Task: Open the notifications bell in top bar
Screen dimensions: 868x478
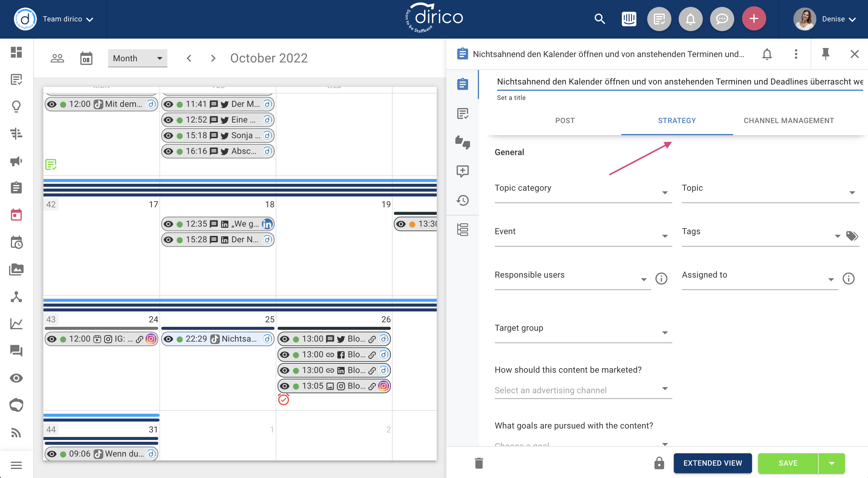Action: pos(690,19)
